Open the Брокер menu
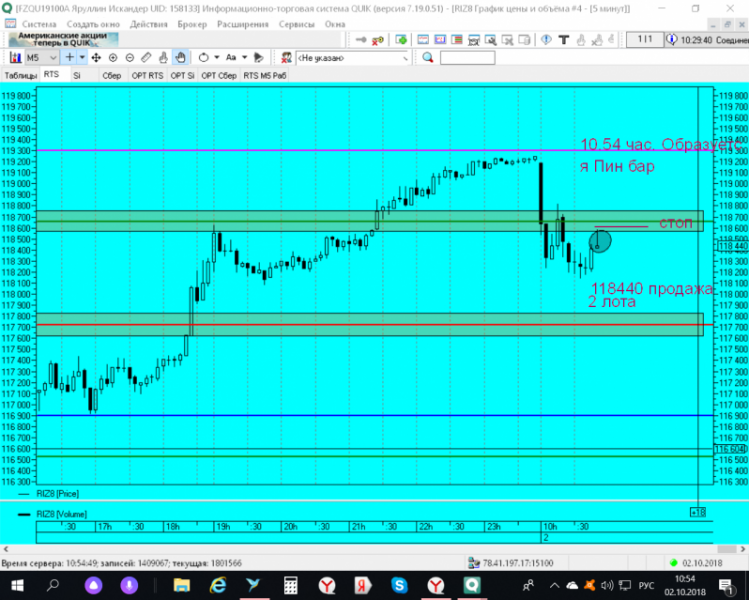 192,24
